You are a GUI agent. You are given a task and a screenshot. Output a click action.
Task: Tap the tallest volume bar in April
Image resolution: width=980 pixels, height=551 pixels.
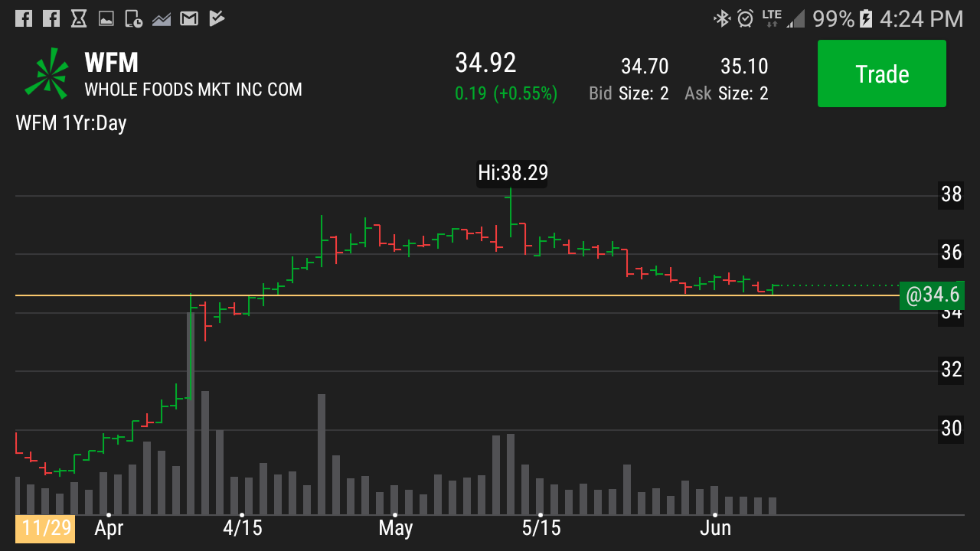click(x=191, y=413)
